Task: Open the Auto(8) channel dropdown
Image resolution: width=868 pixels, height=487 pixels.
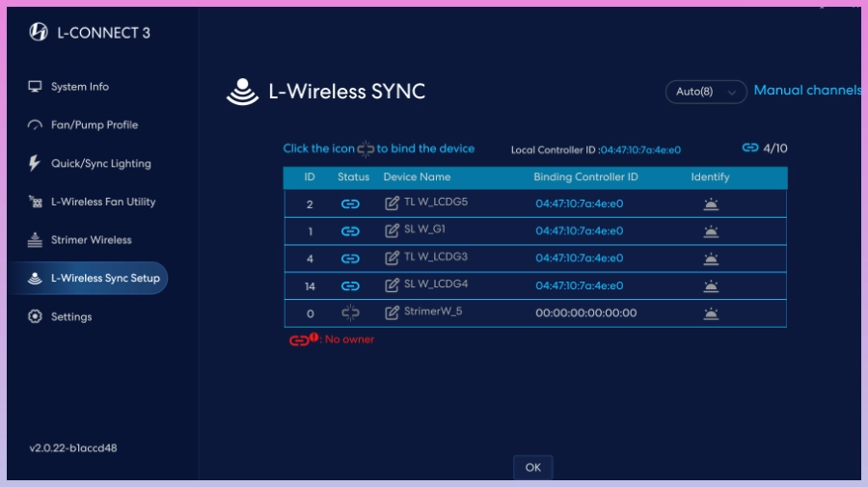Action: 706,92
